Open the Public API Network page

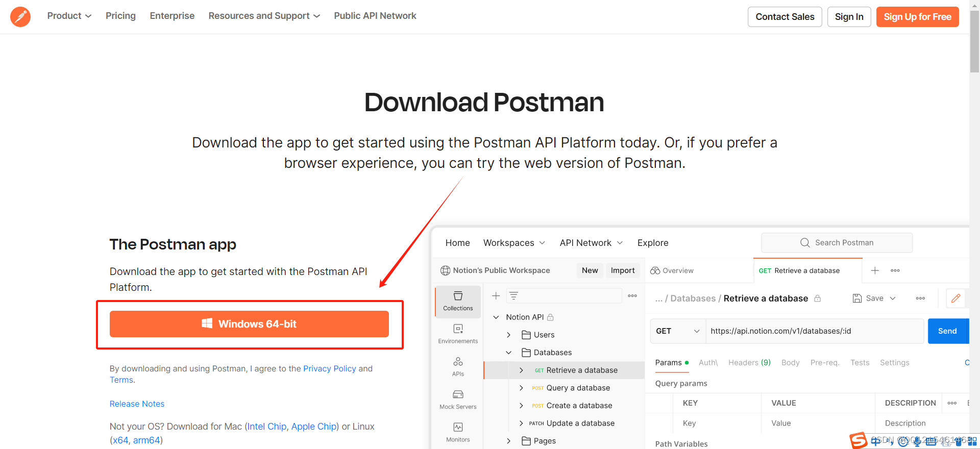[x=375, y=16]
